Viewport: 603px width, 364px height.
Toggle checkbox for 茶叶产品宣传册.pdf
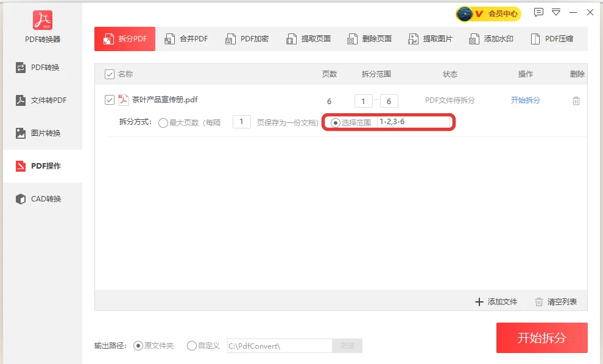pyautogui.click(x=110, y=100)
